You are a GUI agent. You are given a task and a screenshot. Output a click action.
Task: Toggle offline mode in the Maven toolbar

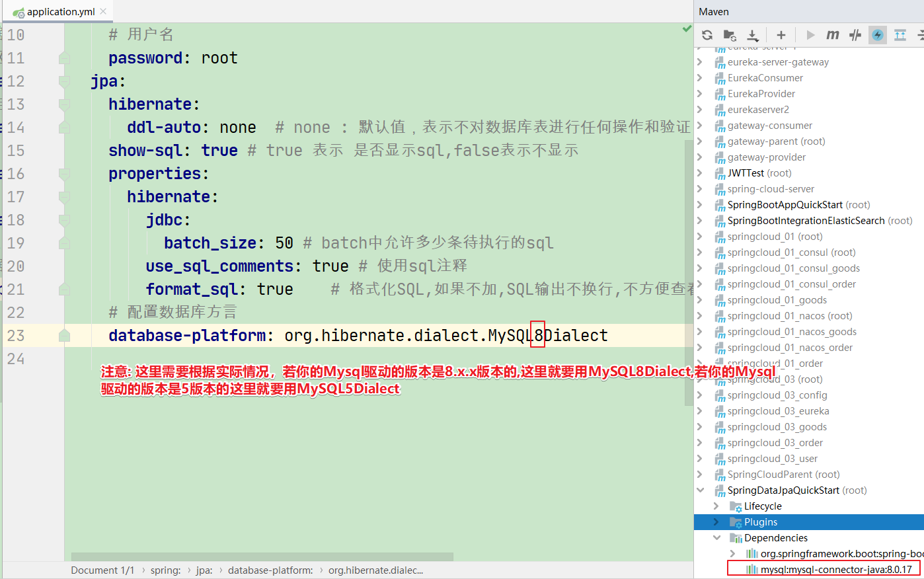pos(877,35)
